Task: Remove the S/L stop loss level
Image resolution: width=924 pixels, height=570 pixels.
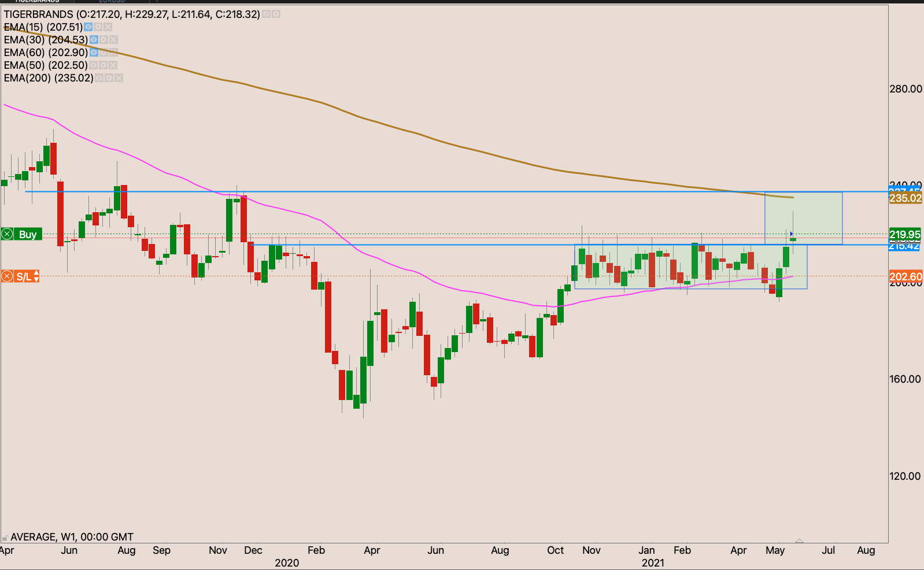Action: (x=7, y=276)
